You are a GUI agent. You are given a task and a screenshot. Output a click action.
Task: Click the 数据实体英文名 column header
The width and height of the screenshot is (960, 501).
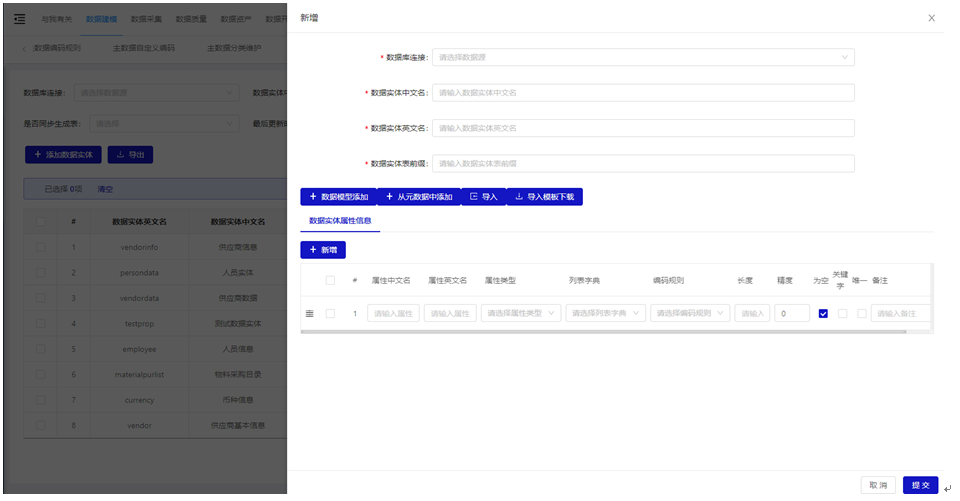point(139,222)
